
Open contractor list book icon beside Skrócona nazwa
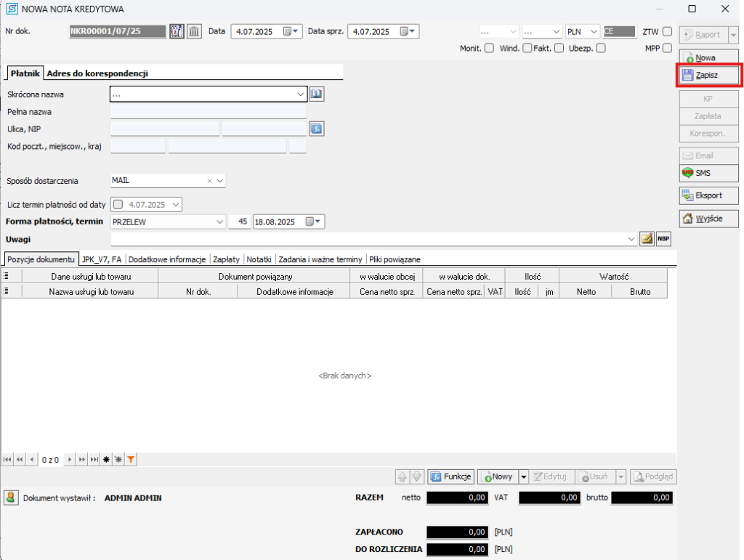point(316,94)
